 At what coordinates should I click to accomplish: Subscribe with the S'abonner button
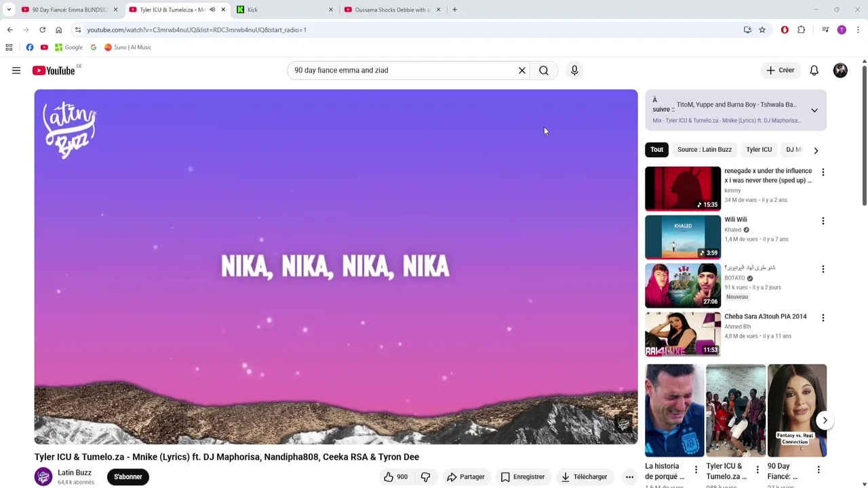128,477
